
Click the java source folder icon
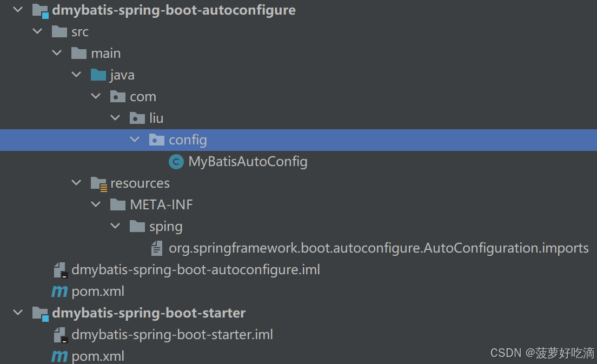point(98,75)
